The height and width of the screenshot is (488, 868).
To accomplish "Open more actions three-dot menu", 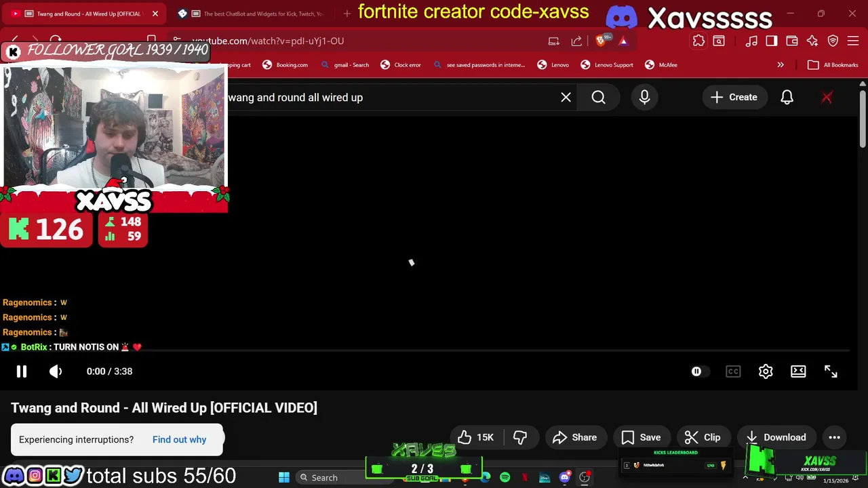I will click(x=834, y=437).
